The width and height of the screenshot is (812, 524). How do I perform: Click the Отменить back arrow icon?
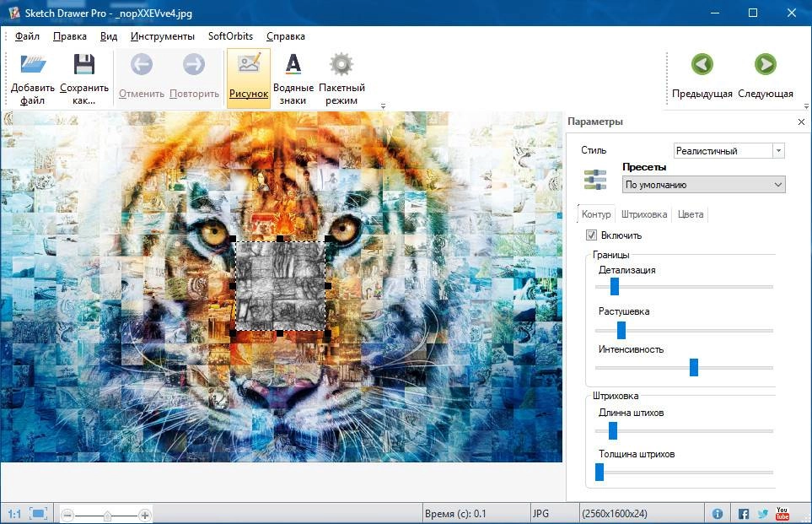point(142,65)
